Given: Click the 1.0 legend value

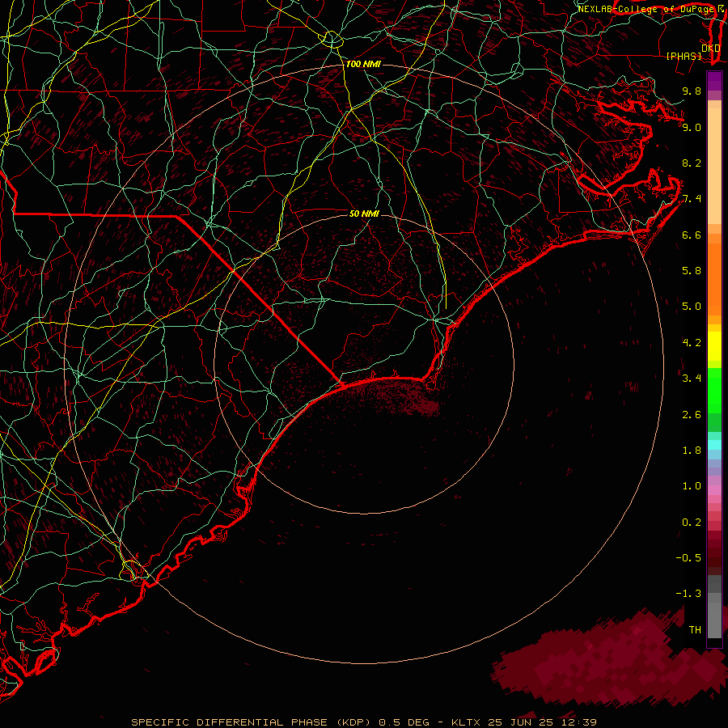Looking at the screenshot, I should point(692,487).
